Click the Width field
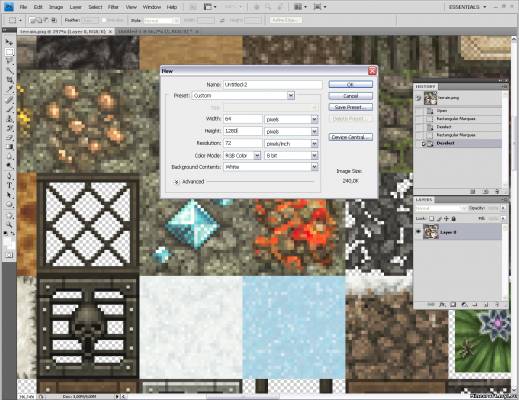The height and width of the screenshot is (400, 519). [x=243, y=119]
